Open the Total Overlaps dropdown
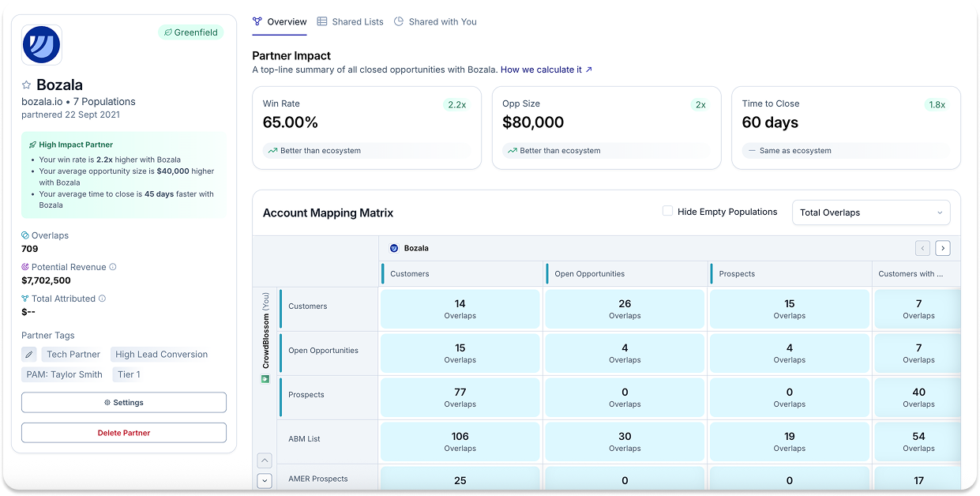 (871, 212)
